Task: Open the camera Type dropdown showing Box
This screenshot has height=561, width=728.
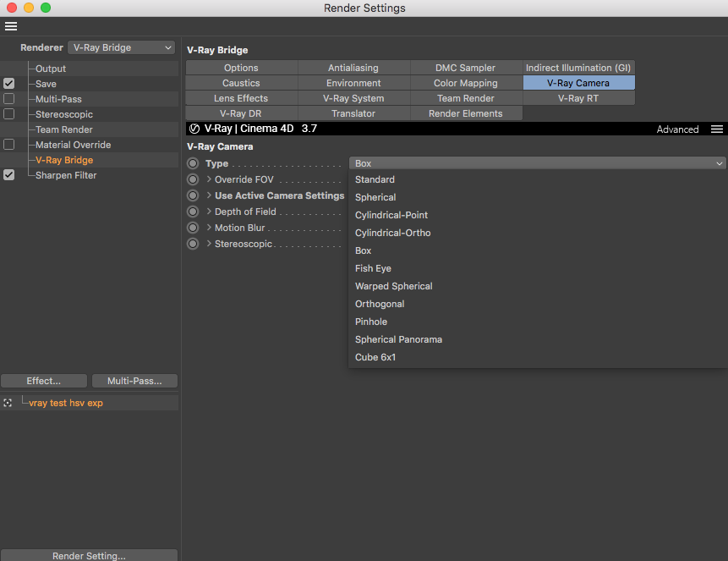Action: coord(537,163)
